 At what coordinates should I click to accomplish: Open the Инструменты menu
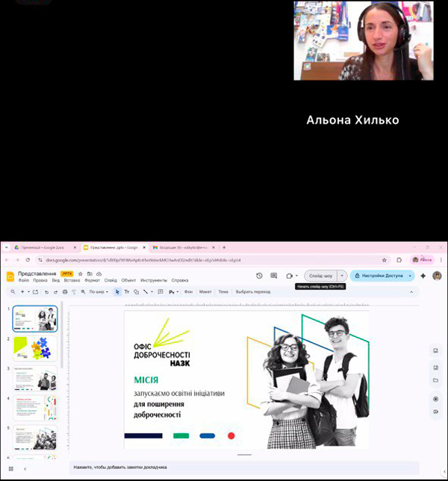point(154,280)
